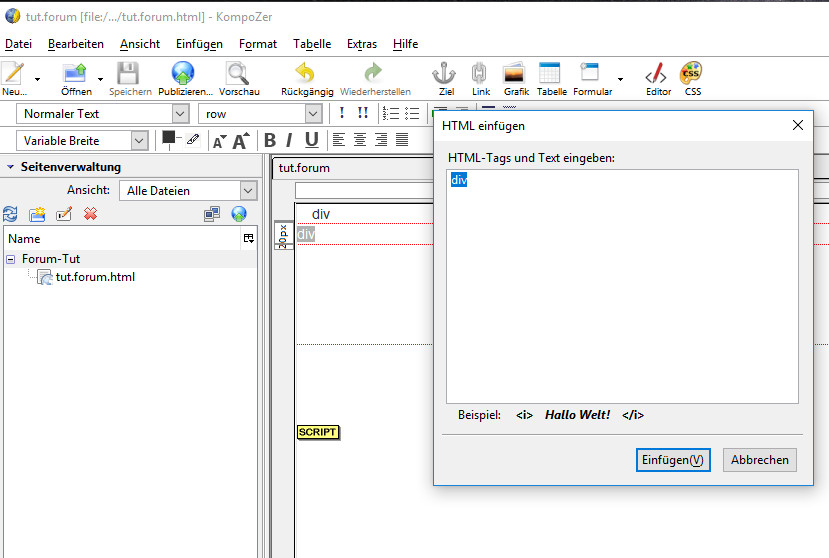Click inside the HTML-Tags text area
The image size is (829, 558).
622,286
